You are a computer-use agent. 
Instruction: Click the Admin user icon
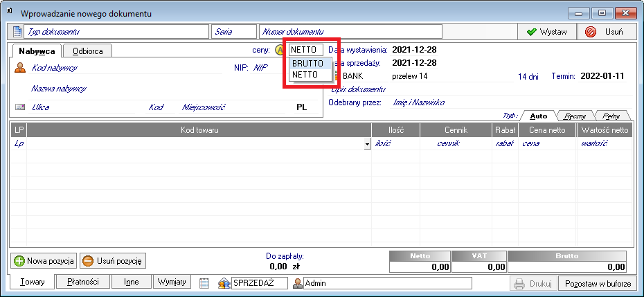point(298,283)
